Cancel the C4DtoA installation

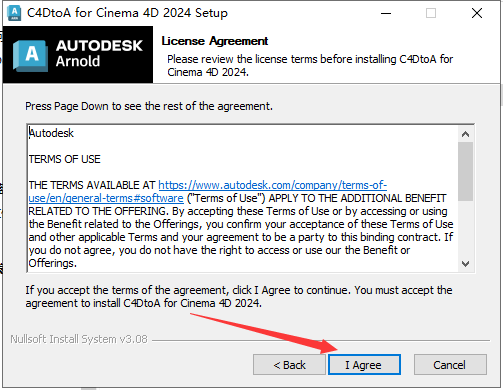coord(450,365)
